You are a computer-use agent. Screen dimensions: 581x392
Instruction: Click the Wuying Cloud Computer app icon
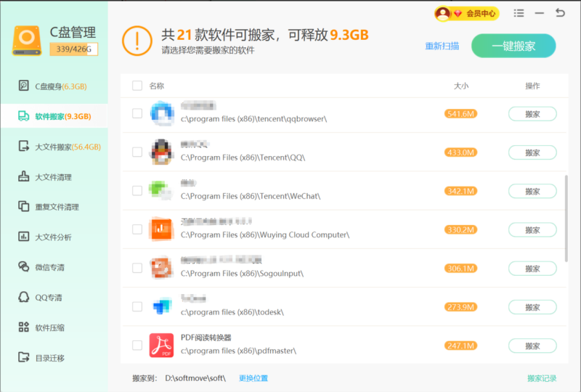pyautogui.click(x=161, y=229)
